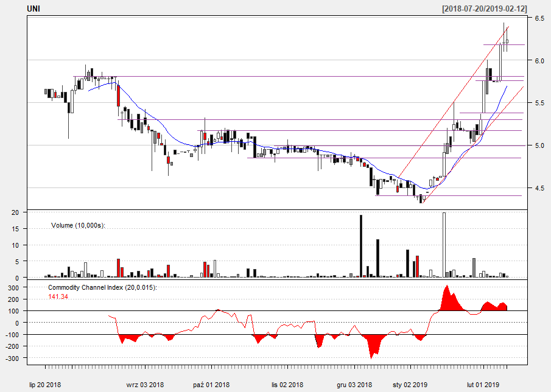This screenshot has width=551, height=392.
Task: Click the 200 tick on the CCI axis
Action: point(13,299)
